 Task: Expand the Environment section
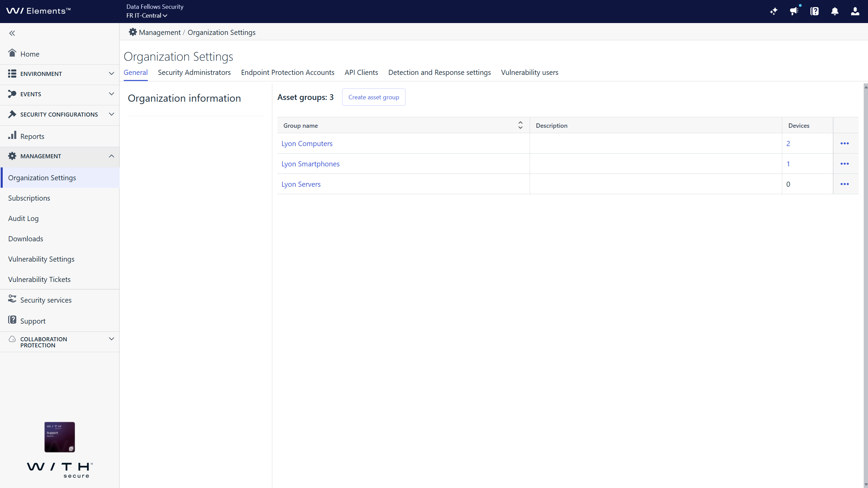pyautogui.click(x=60, y=74)
